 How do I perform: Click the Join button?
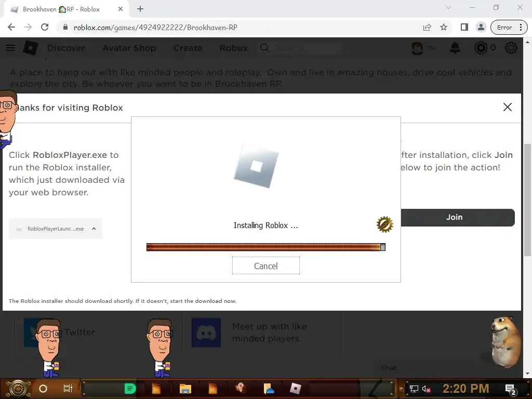point(454,217)
